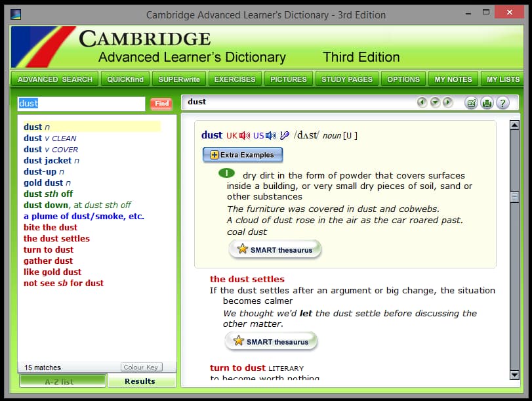Image resolution: width=532 pixels, height=401 pixels.
Task: Switch to the A-Z list tab
Action: [63, 381]
